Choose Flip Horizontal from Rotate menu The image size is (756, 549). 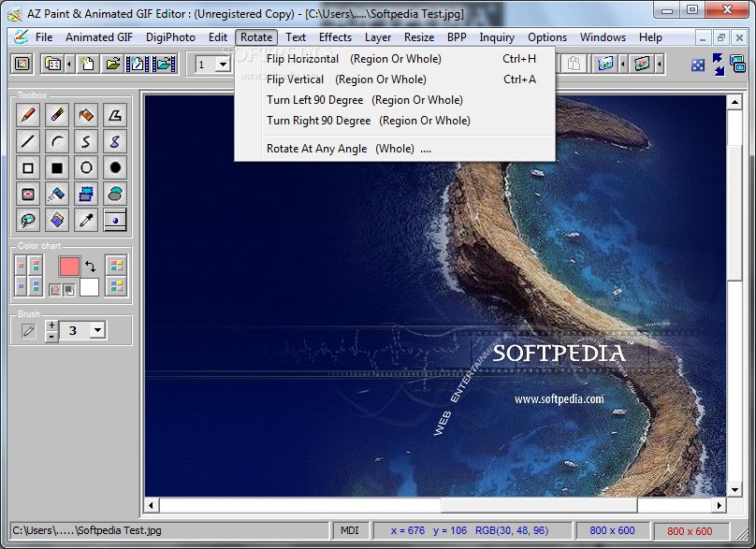click(x=395, y=59)
